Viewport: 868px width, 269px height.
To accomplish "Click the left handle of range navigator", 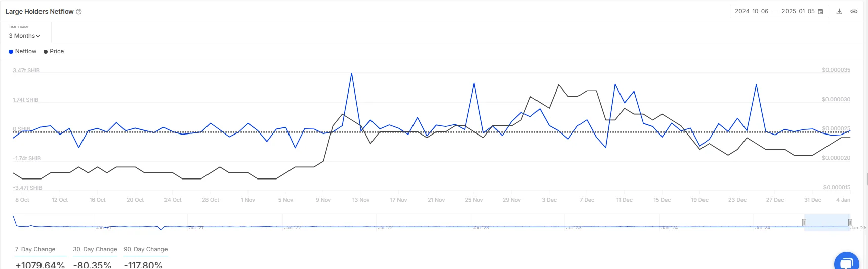I will (804, 222).
